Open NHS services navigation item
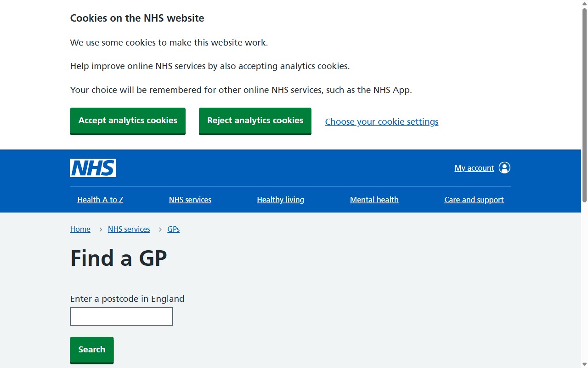 pos(190,200)
